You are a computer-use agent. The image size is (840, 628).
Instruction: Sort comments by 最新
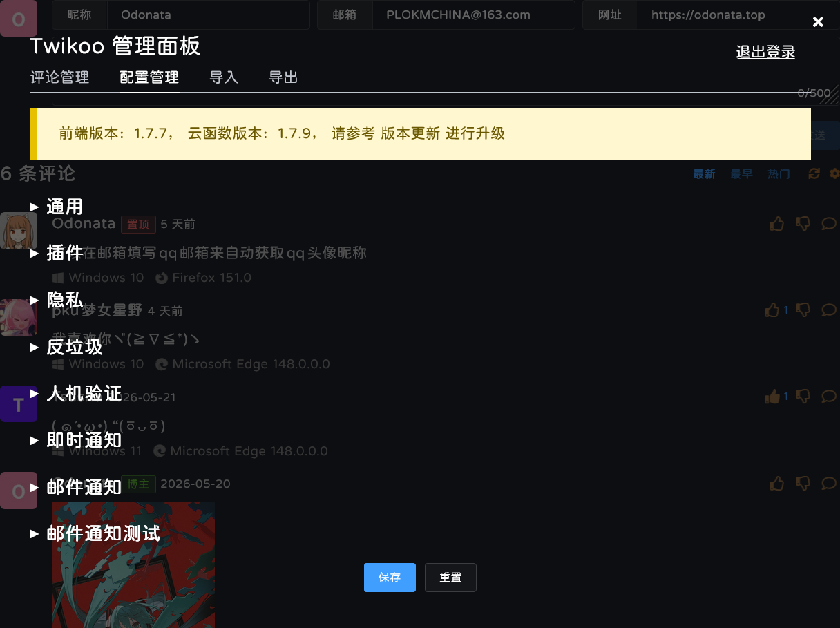704,174
